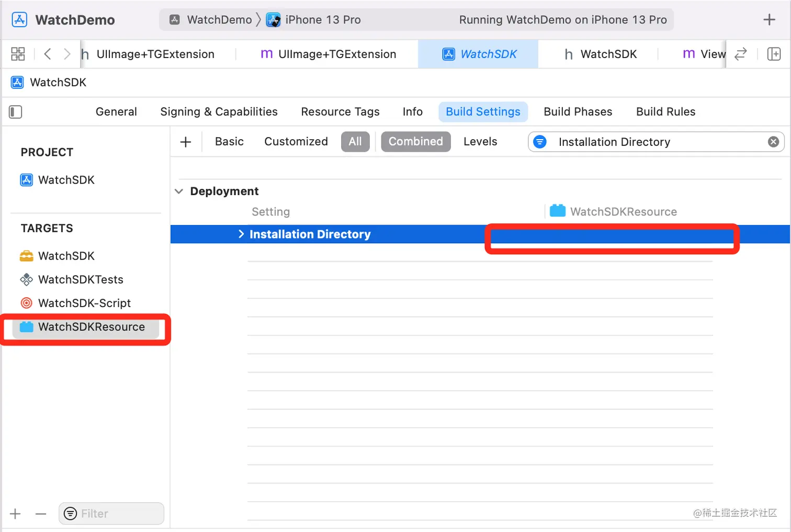The height and width of the screenshot is (532, 791).
Task: Click the target list Filter field
Action: pos(111,514)
